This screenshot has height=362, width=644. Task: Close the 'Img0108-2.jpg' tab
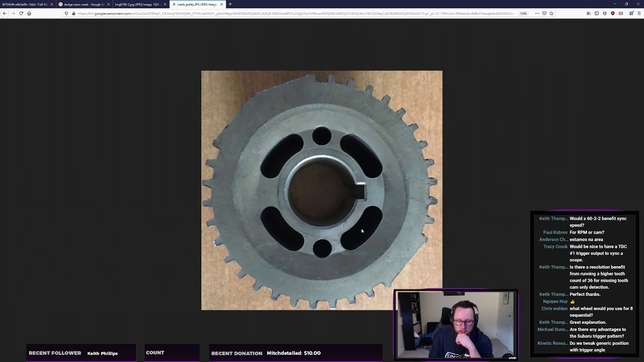[165, 4]
